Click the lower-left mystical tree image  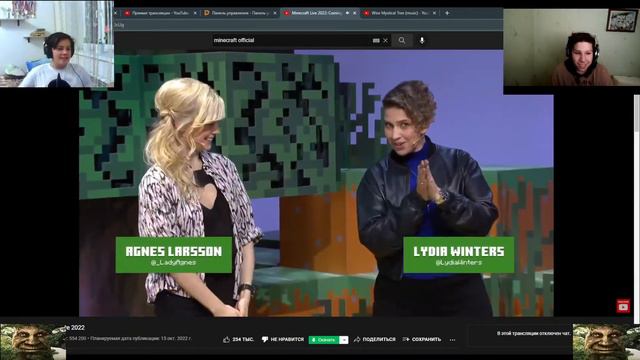coord(33,342)
